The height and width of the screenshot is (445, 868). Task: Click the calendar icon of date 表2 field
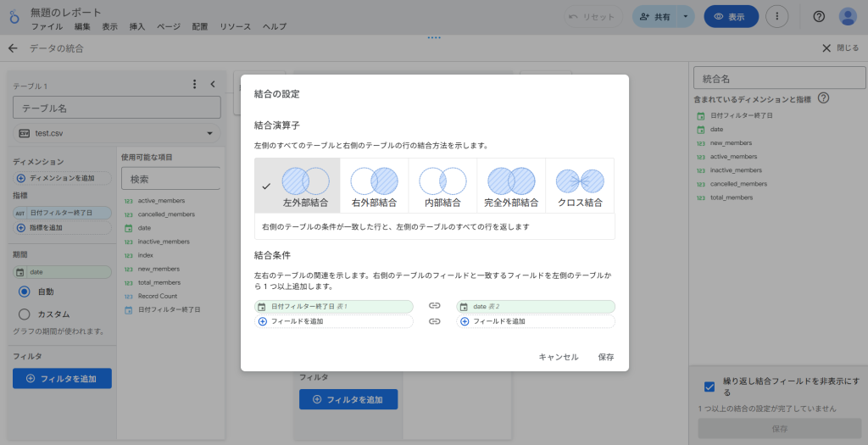tap(464, 307)
